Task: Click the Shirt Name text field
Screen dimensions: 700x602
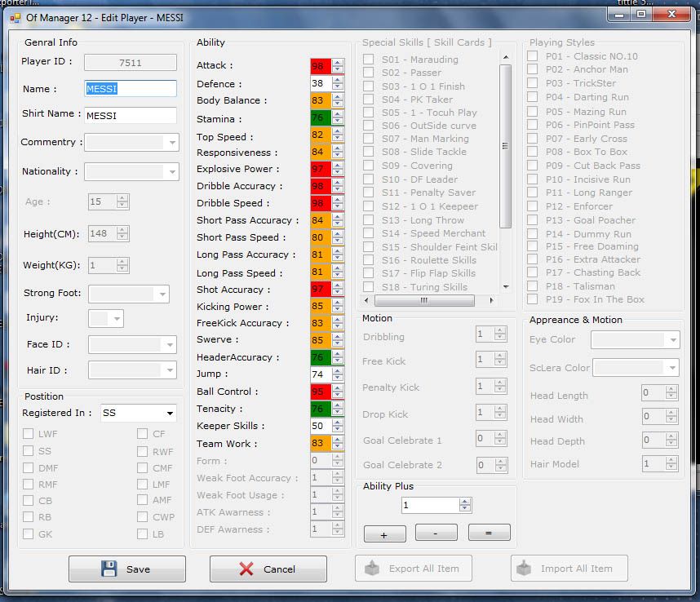Action: (130, 116)
